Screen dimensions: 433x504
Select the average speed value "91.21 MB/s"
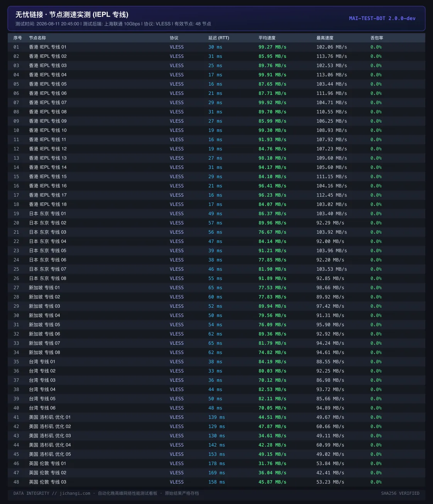(x=272, y=251)
